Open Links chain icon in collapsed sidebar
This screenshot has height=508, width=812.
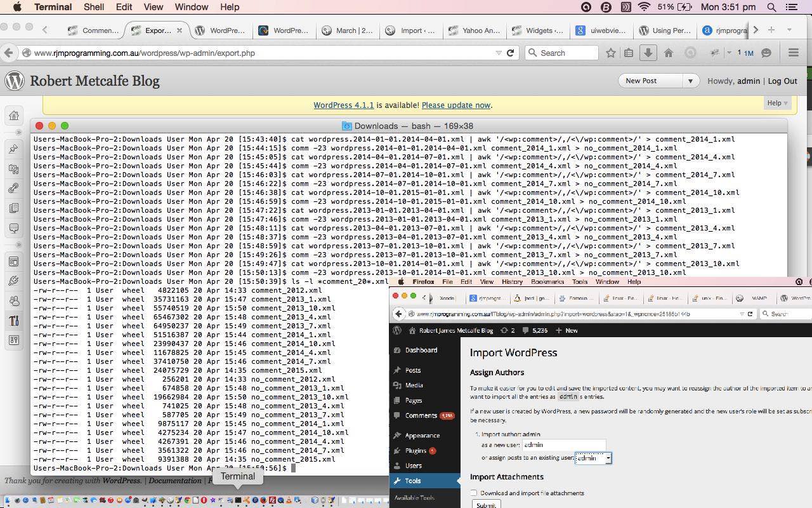pos(14,189)
